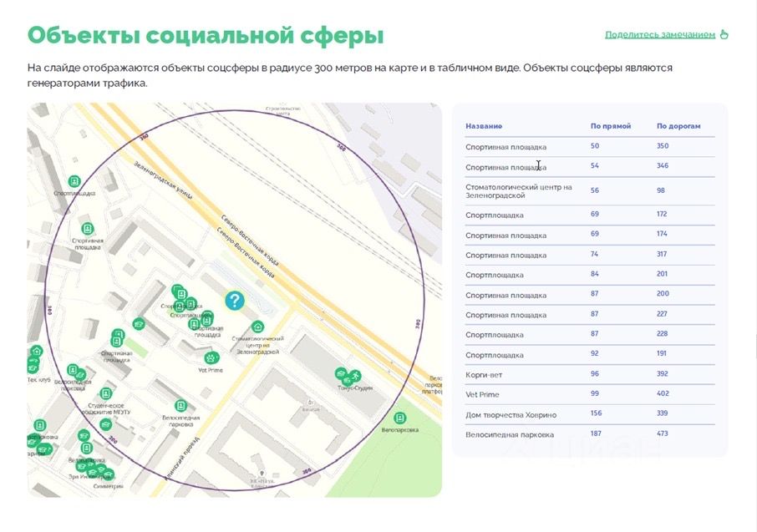Screen dimensions: 757x532
Task: Click the straight distance value '54'
Action: point(595,165)
